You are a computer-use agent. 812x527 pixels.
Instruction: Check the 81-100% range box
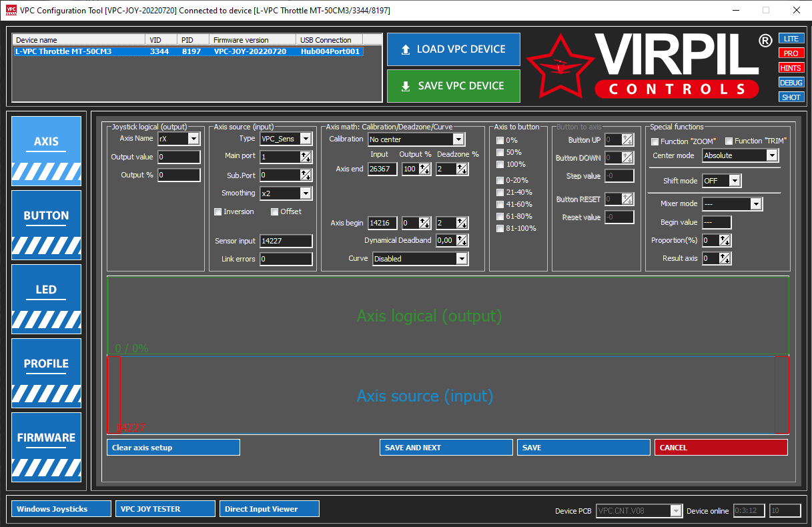point(500,229)
